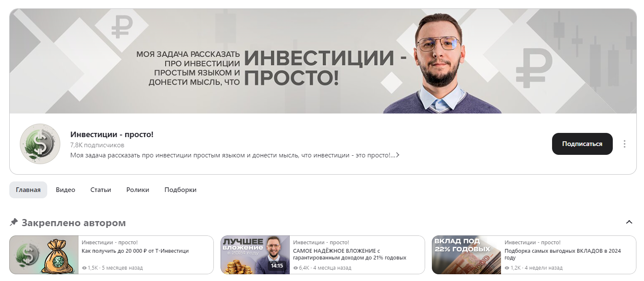Open Подборка самых выгодных ВКЛАДОВ title

[563, 254]
